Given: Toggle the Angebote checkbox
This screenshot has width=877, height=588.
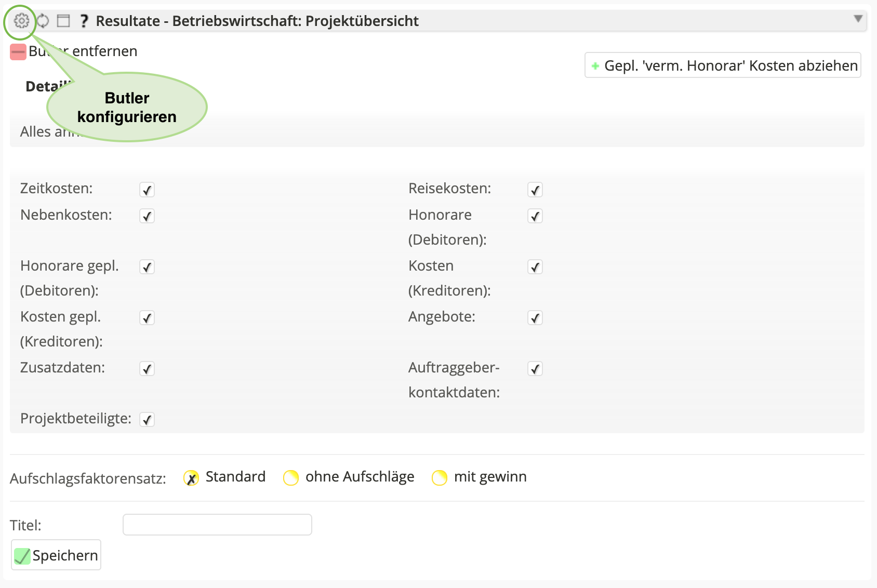Looking at the screenshot, I should click(535, 318).
